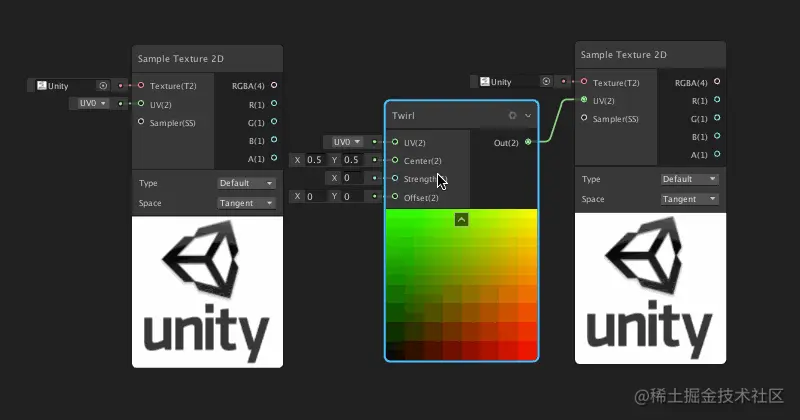Click R(1) output port on right Sample Texture 2D
The width and height of the screenshot is (800, 420).
pyautogui.click(x=717, y=100)
